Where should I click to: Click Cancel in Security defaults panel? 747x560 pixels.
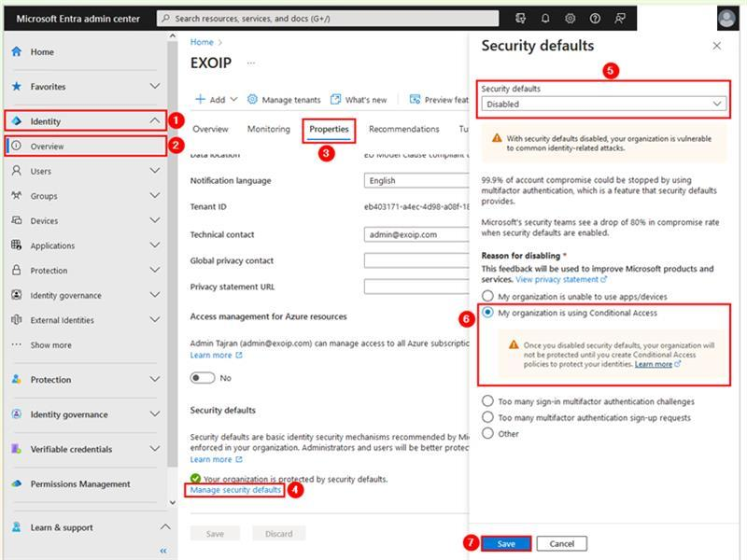click(562, 543)
